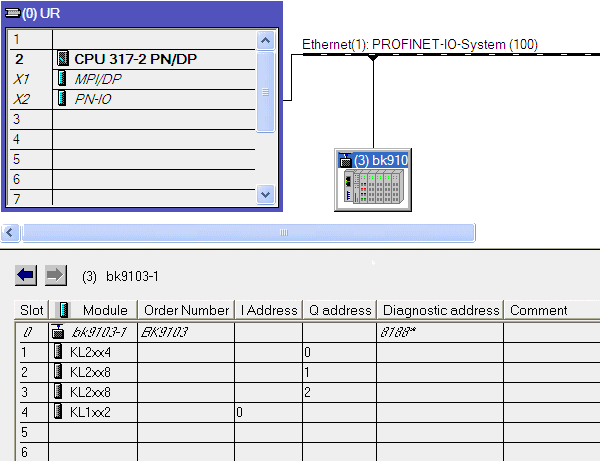Click the MPI/DP interface icon

pos(62,78)
